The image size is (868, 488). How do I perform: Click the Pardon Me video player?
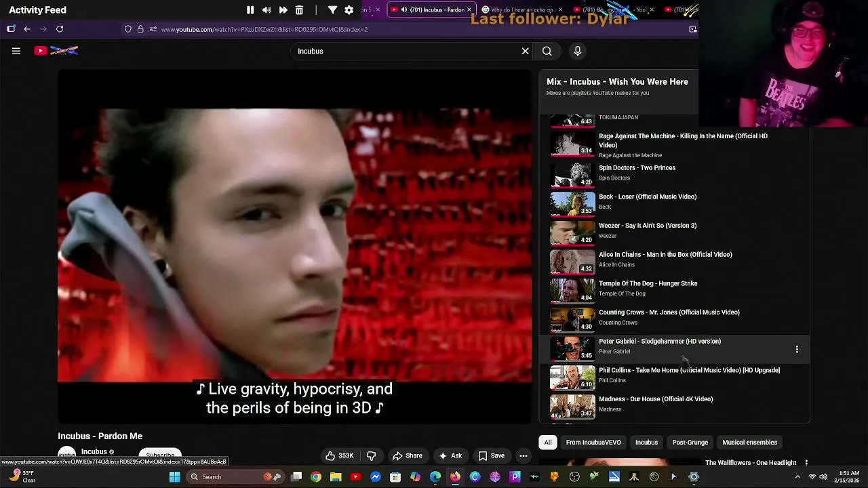coord(295,246)
